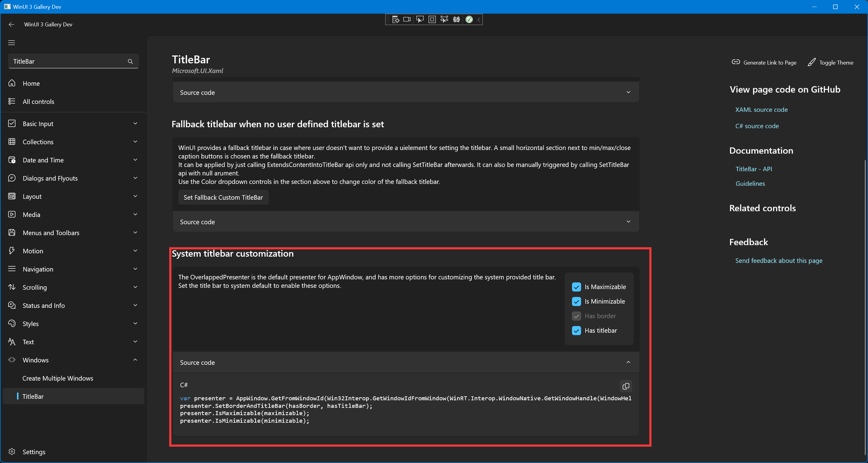Viewport: 868px width, 463px height.
Task: Enable Select Element in debug toolbar
Action: 420,19
